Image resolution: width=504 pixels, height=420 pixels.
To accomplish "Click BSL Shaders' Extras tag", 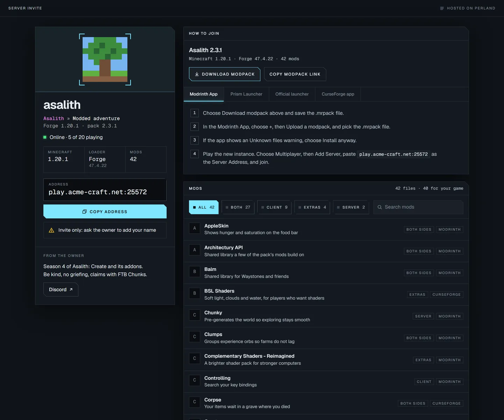I will [x=417, y=295].
